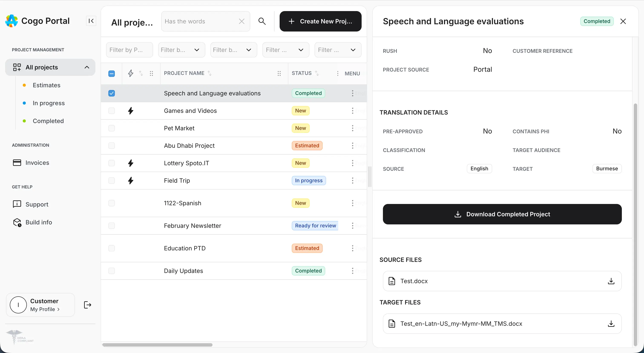Viewport: 644px width, 353px height.
Task: Open row menu for Field Trip
Action: [x=352, y=181]
